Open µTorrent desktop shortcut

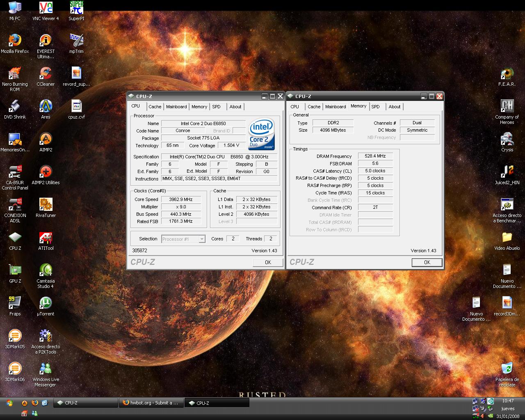pos(46,306)
